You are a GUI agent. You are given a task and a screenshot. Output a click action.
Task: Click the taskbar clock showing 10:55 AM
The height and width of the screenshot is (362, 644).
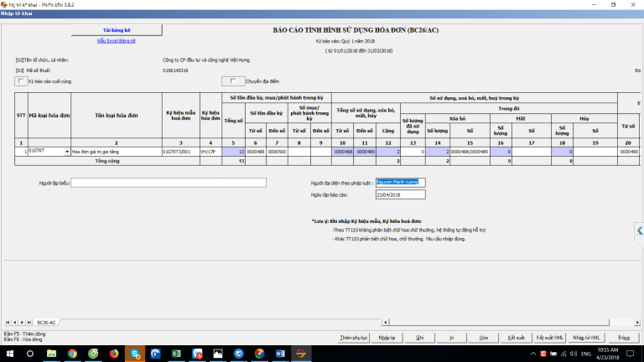click(x=608, y=354)
